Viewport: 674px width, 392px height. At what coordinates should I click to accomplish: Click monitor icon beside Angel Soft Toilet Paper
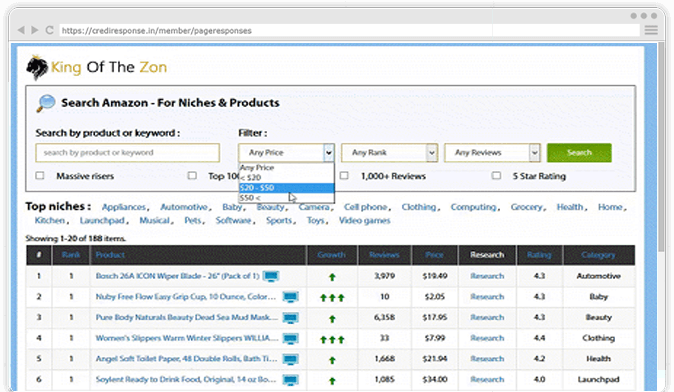pyautogui.click(x=290, y=359)
